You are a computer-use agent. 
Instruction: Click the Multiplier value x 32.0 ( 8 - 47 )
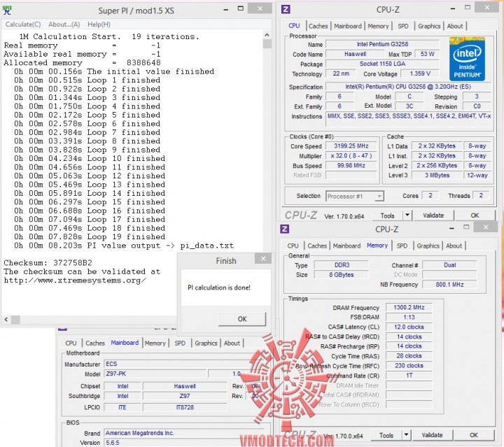pyautogui.click(x=351, y=156)
